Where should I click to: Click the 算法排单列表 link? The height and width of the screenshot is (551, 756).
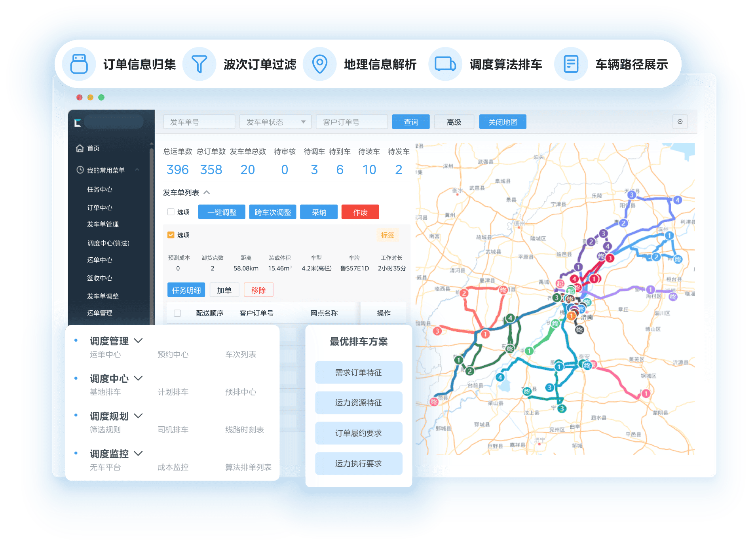[x=248, y=467]
